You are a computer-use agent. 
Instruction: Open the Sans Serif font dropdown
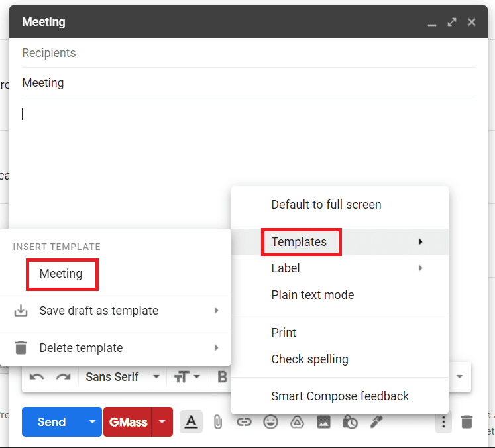click(x=123, y=377)
